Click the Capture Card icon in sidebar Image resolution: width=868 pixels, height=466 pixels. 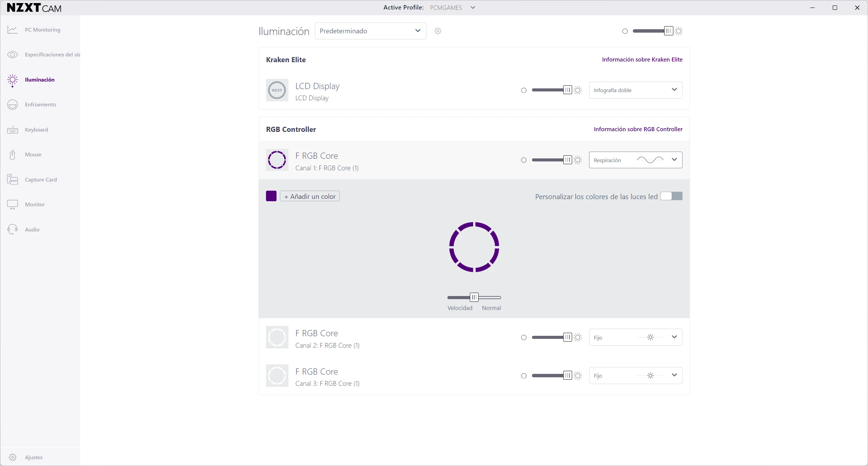click(13, 179)
